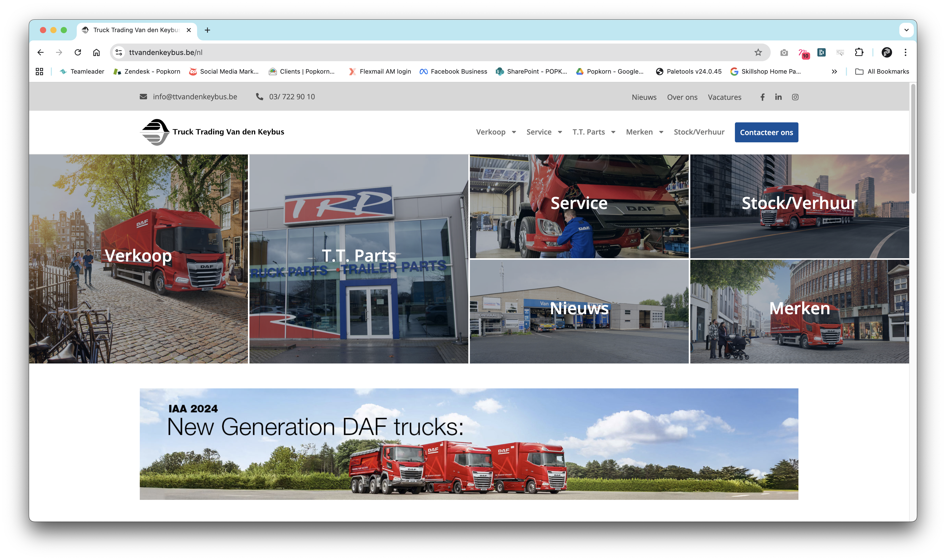
Task: Click the browser back arrow
Action: click(x=40, y=52)
